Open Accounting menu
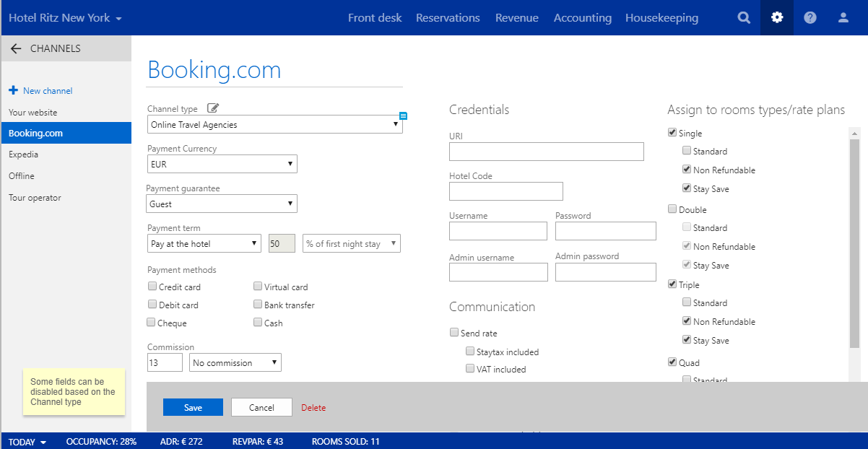The height and width of the screenshot is (449, 868). [x=583, y=18]
